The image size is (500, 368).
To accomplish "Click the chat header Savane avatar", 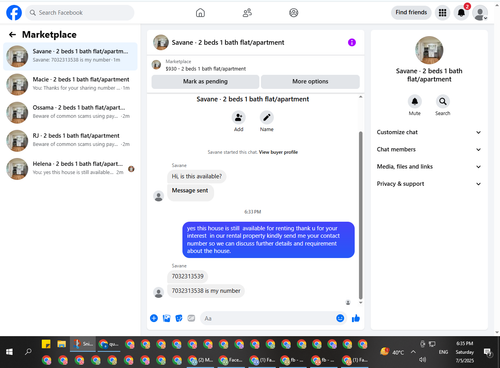I will click(161, 42).
